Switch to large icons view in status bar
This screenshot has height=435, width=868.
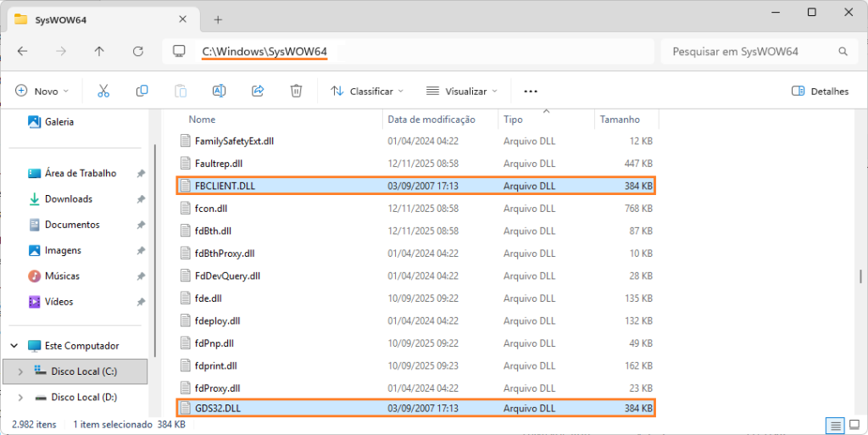[854, 424]
